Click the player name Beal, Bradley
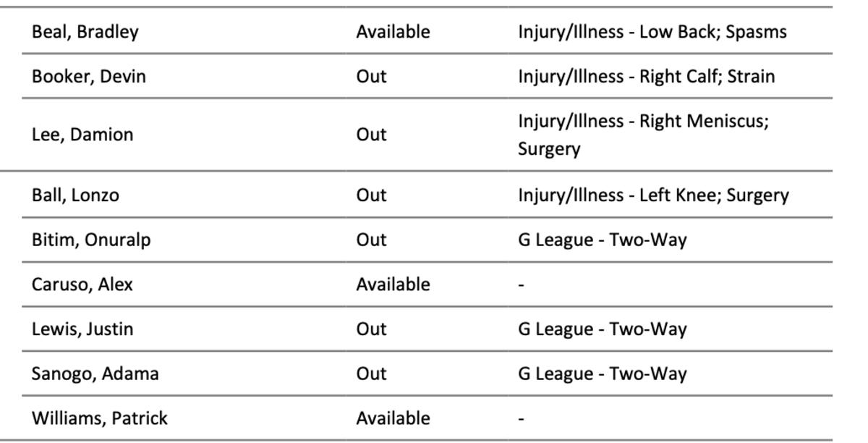Image resolution: width=868 pixels, height=443 pixels. [x=85, y=32]
